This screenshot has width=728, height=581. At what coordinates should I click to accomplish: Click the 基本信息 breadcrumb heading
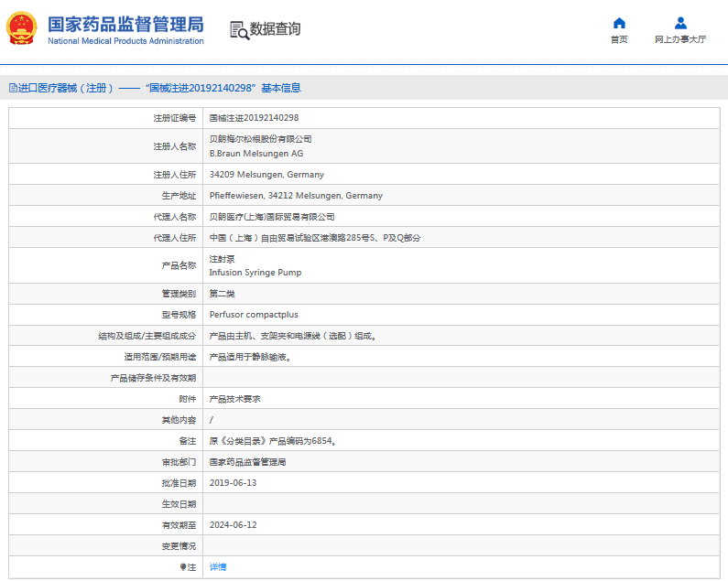(x=281, y=88)
